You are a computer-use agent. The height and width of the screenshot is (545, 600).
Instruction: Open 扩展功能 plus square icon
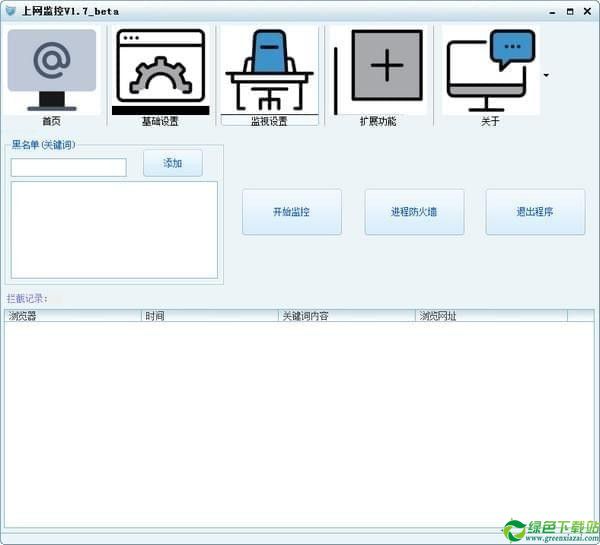[378, 70]
